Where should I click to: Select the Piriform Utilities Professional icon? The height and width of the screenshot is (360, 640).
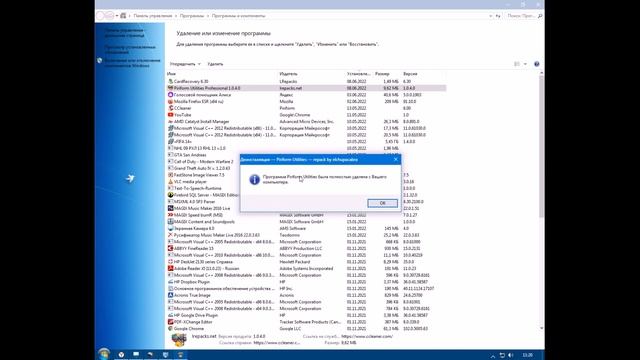tap(170, 88)
